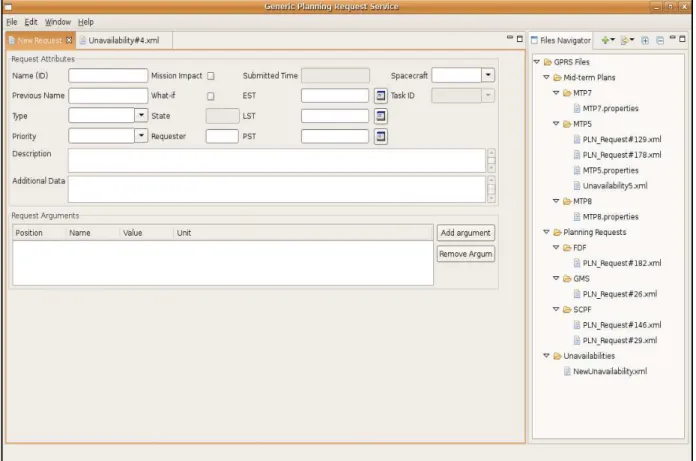Click the MTP5 folder icon

[x=567, y=124]
